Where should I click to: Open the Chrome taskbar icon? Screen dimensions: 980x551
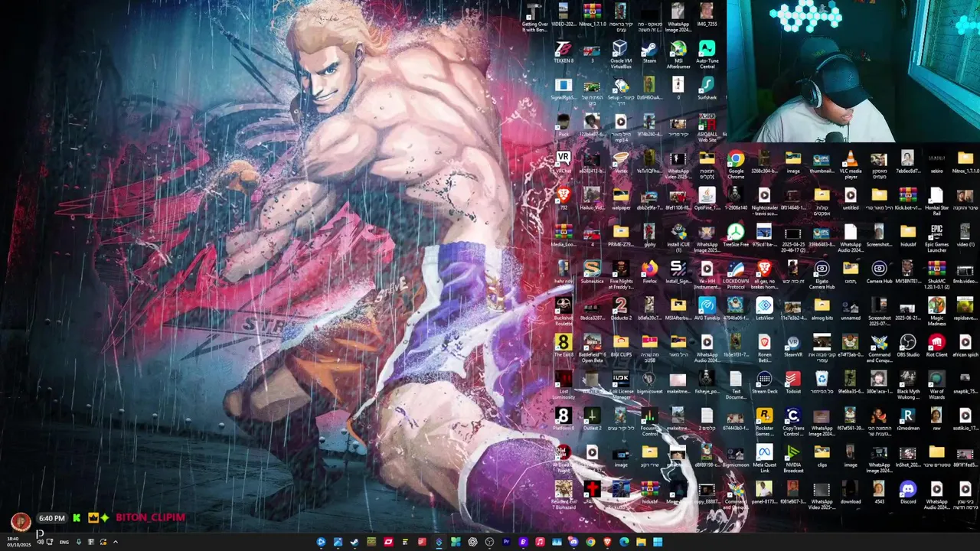(590, 542)
